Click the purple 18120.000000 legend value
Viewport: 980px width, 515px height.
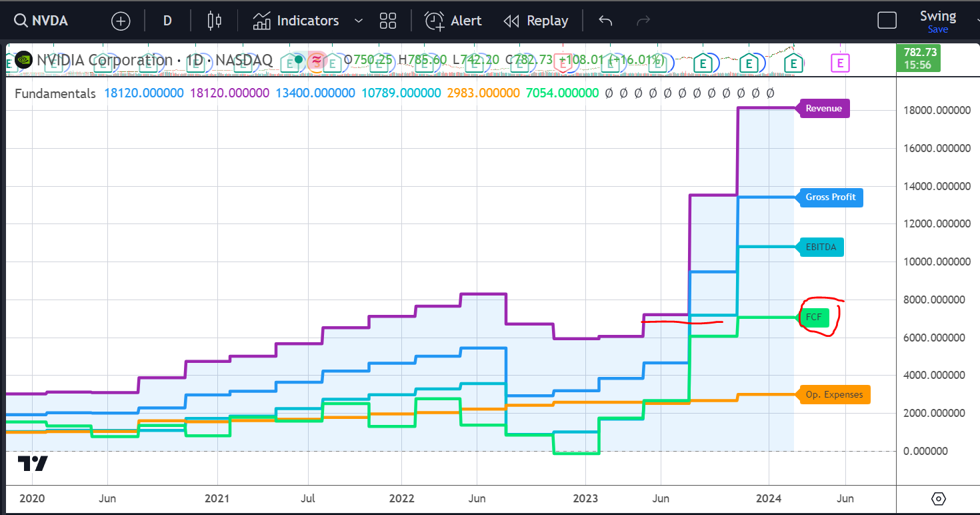tap(230, 93)
